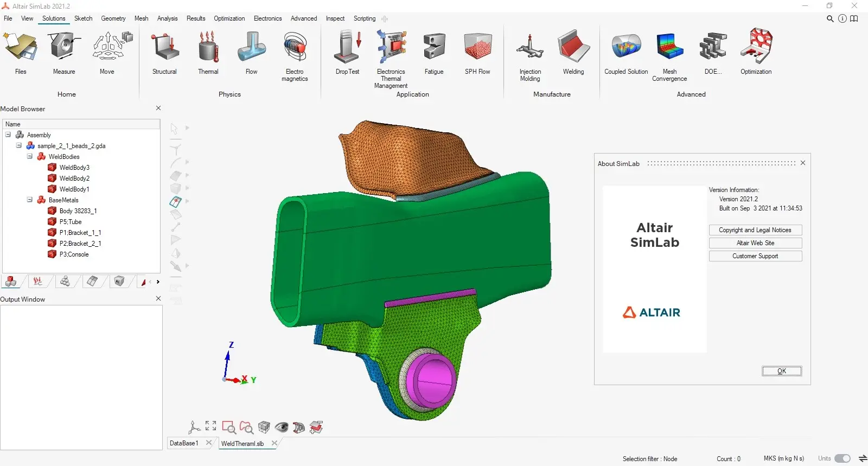The height and width of the screenshot is (466, 868).
Task: Click the info circle icon at top right
Action: [842, 18]
